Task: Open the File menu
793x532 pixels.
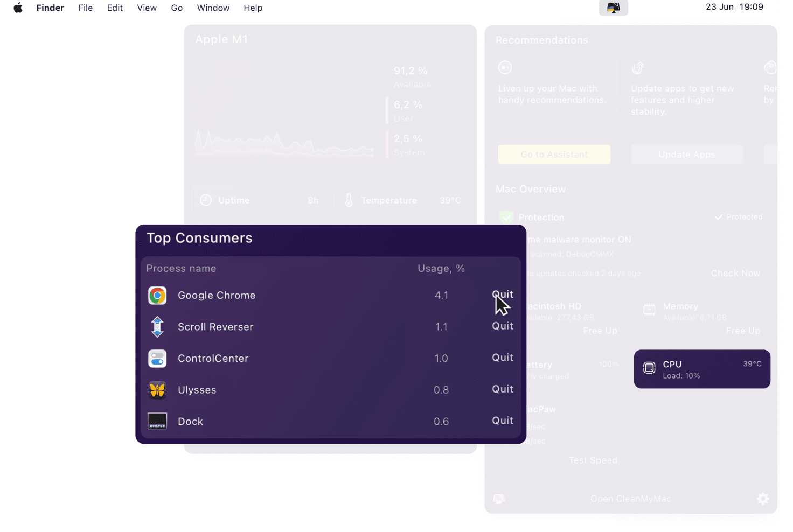Action: click(x=86, y=8)
